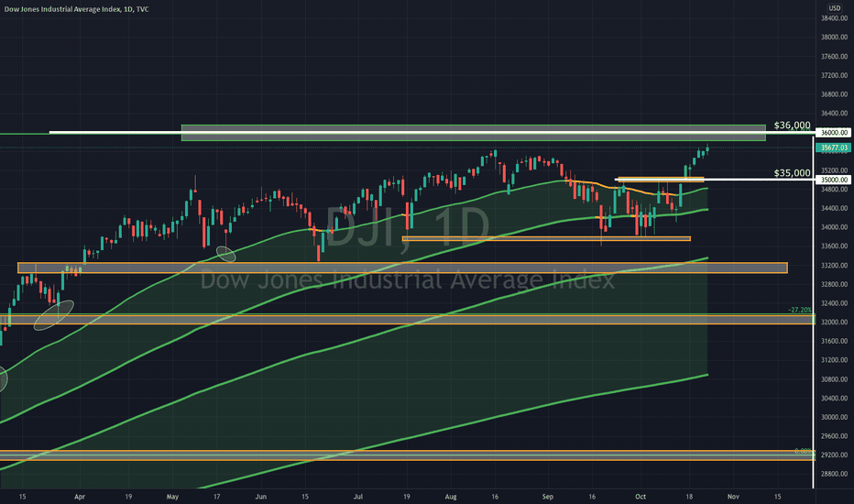The width and height of the screenshot is (854, 504).
Task: Click the 33200.00 price axis label
Action: click(834, 266)
